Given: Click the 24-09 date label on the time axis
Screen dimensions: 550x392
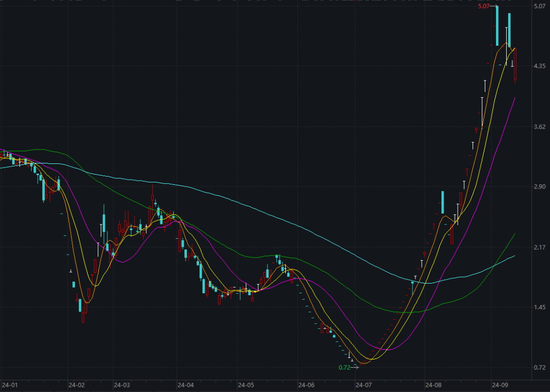Looking at the screenshot, I should pyautogui.click(x=501, y=385).
